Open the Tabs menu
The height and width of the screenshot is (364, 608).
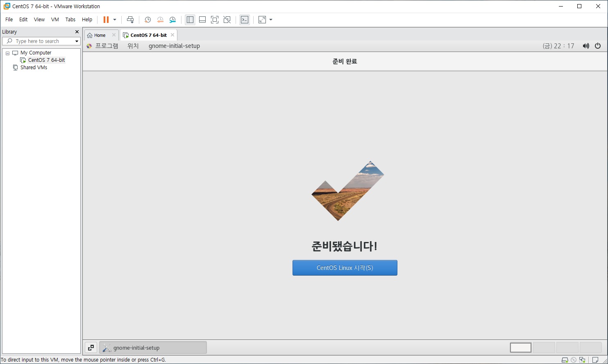pos(70,20)
